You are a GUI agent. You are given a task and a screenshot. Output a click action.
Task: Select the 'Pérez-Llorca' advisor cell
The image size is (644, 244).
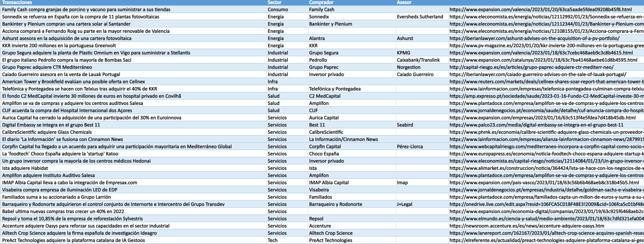pos(422,147)
